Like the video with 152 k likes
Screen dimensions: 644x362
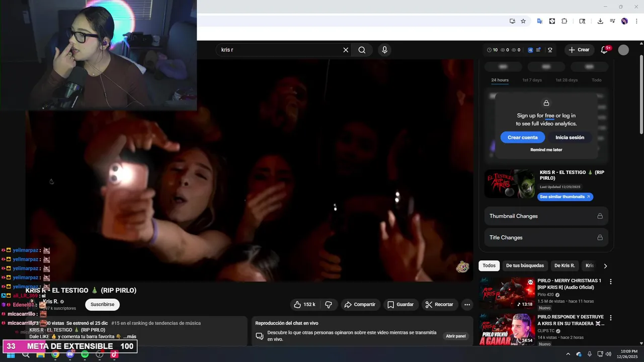[x=305, y=304]
